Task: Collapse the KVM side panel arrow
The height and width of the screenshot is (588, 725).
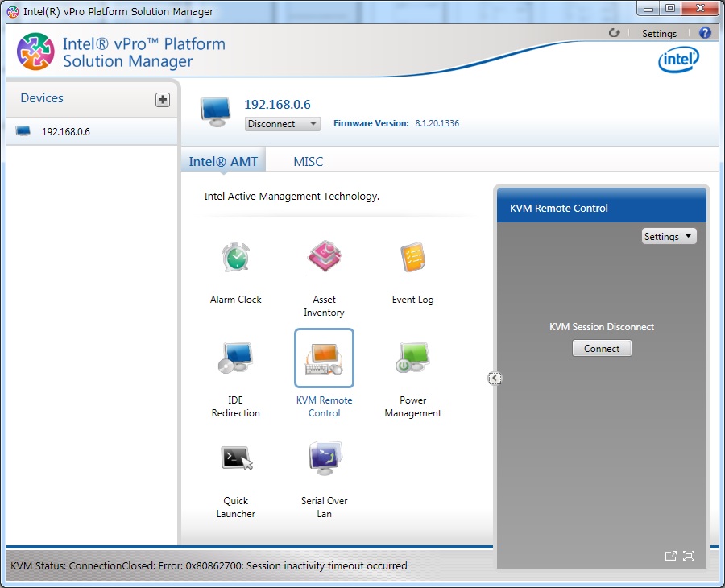Action: [x=495, y=379]
